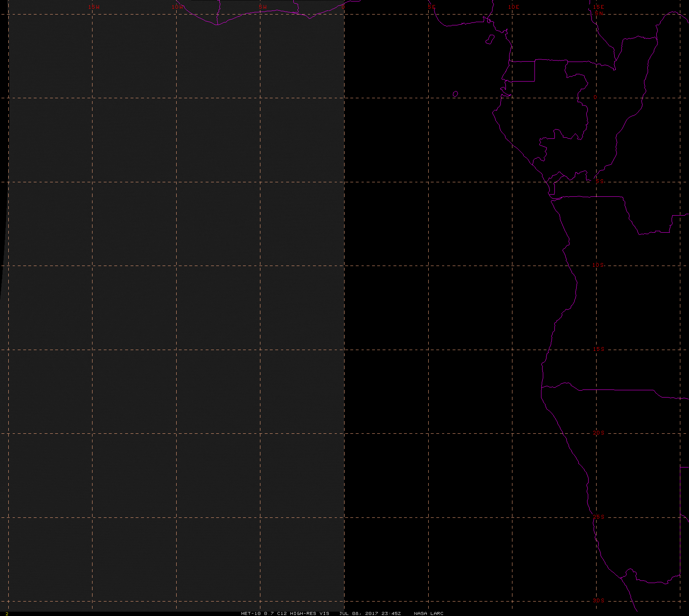Click the 15W longitude label
The height and width of the screenshot is (616, 689).
[94, 7]
